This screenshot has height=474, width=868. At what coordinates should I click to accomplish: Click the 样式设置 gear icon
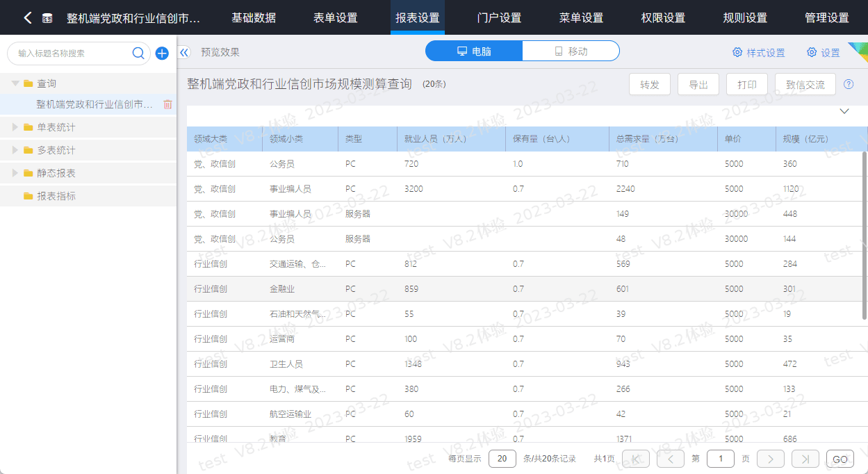(x=737, y=52)
